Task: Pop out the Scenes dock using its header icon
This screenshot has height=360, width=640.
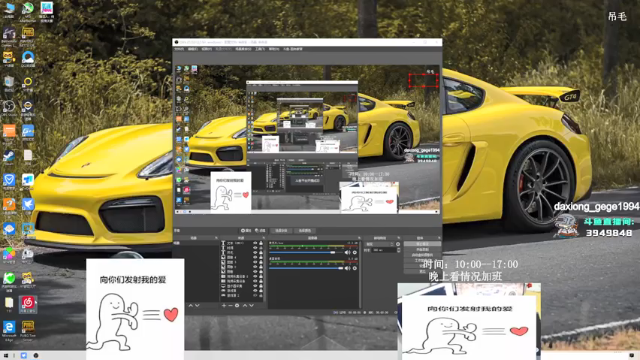Action: coord(216,238)
